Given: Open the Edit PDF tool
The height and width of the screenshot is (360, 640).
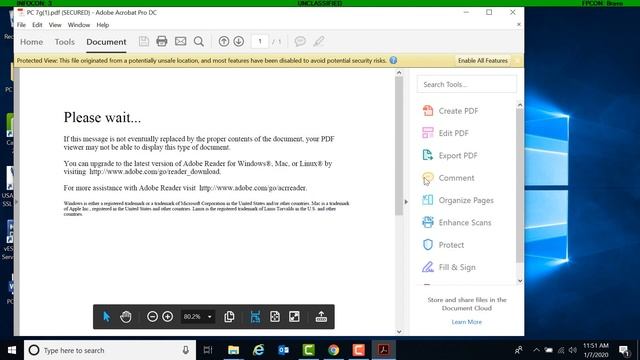Looking at the screenshot, I should pyautogui.click(x=445, y=133).
